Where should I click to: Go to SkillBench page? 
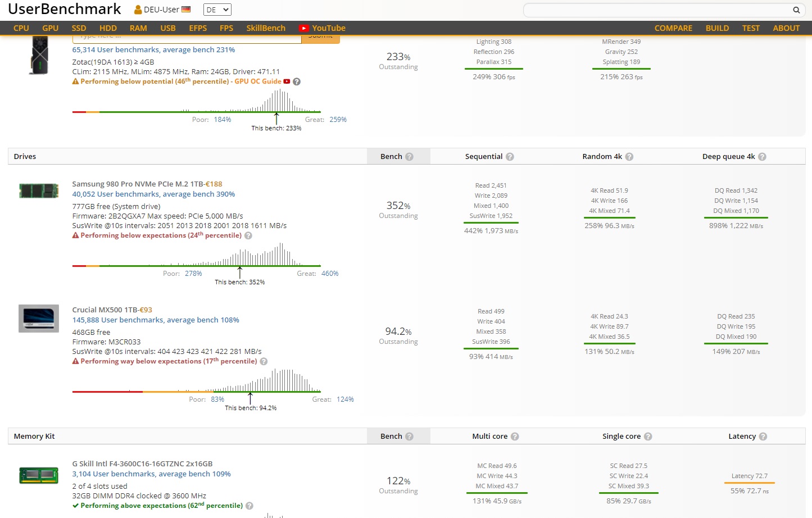266,28
